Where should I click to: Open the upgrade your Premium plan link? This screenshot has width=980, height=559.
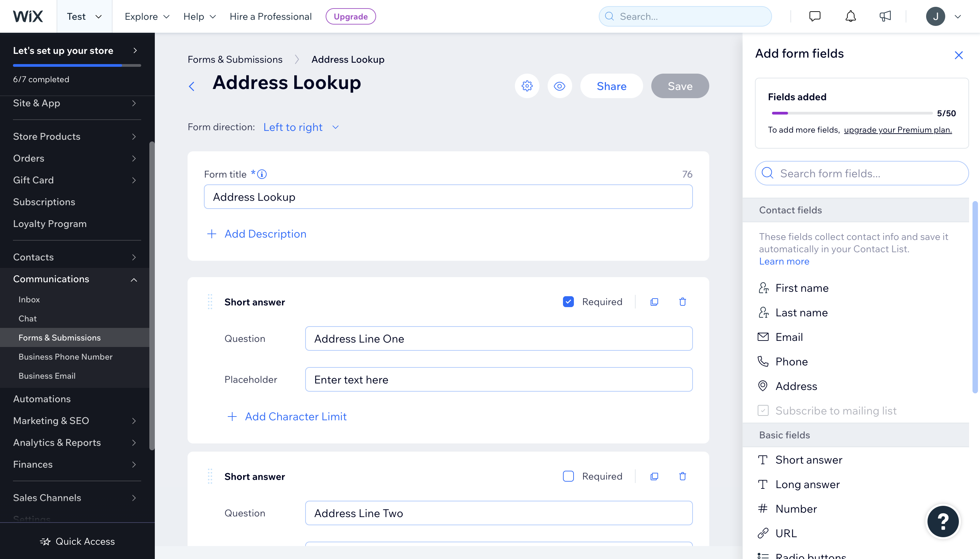tap(897, 130)
